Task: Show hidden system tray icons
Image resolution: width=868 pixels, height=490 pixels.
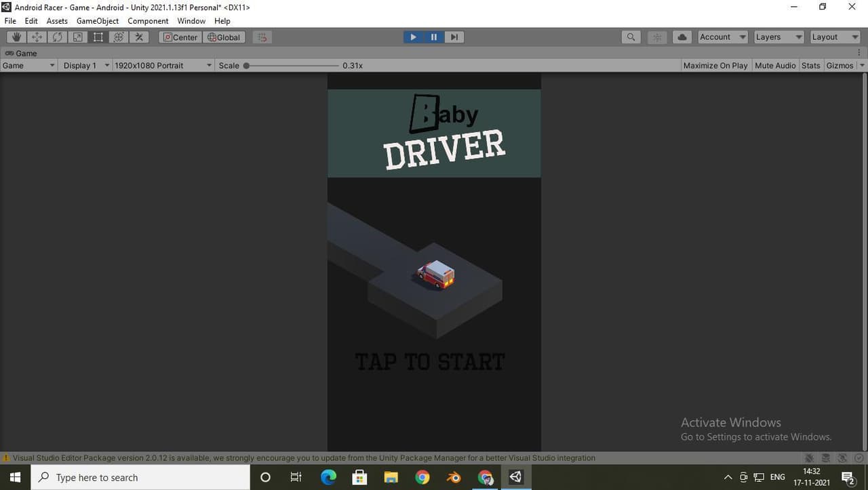Action: 728,477
